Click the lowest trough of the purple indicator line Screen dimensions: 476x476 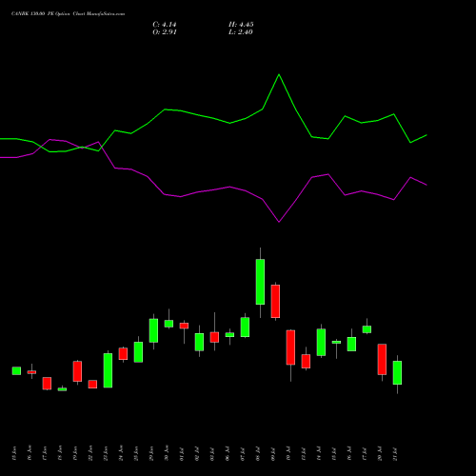279,222
